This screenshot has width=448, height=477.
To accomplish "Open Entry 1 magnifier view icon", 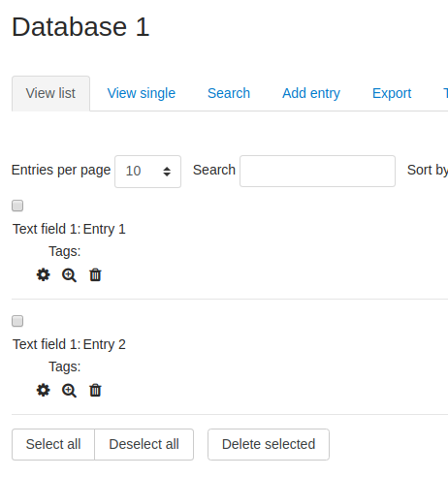I will pyautogui.click(x=69, y=275).
